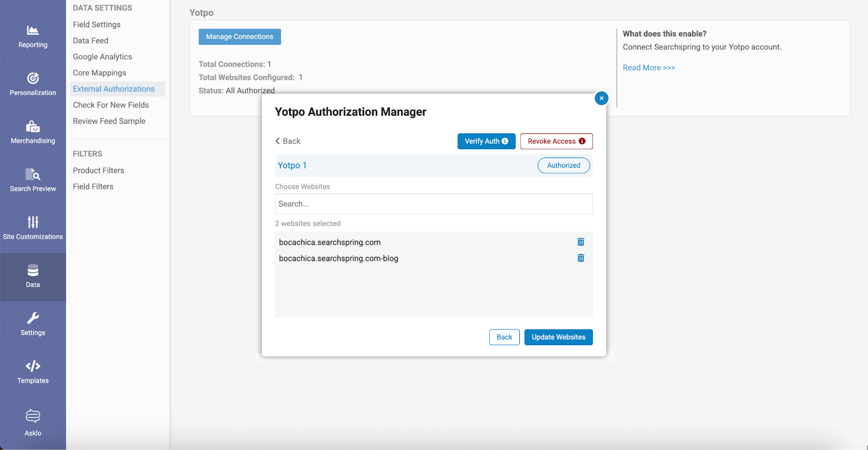Open the Merchandising bag icon
868x450 pixels.
pos(33,126)
